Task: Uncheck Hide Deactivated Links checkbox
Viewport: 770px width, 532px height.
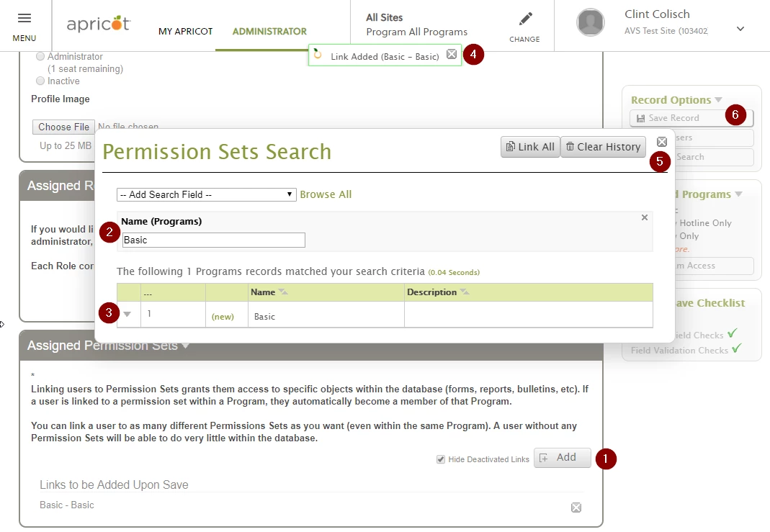Action: click(441, 459)
